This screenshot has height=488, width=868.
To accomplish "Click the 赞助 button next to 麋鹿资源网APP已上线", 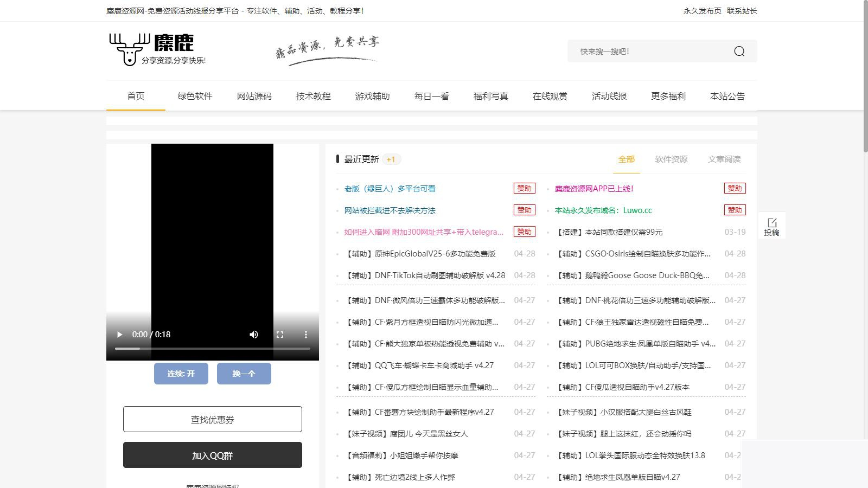I will coord(735,188).
